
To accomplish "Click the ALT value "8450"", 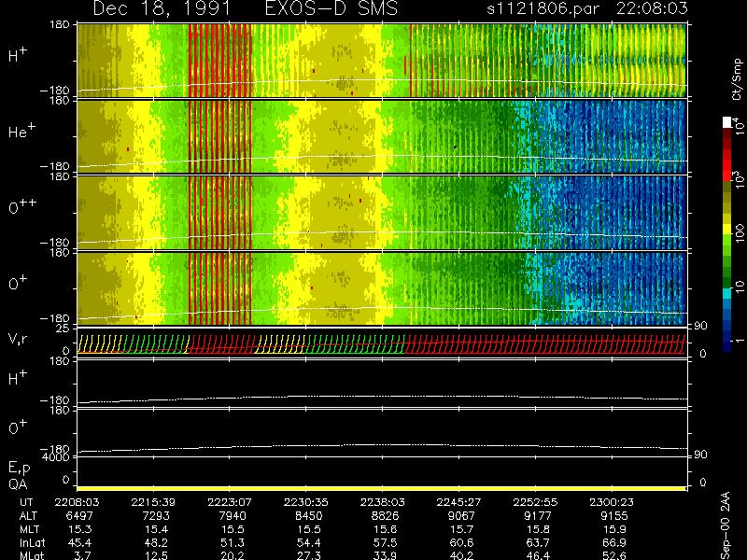I will 309,516.
